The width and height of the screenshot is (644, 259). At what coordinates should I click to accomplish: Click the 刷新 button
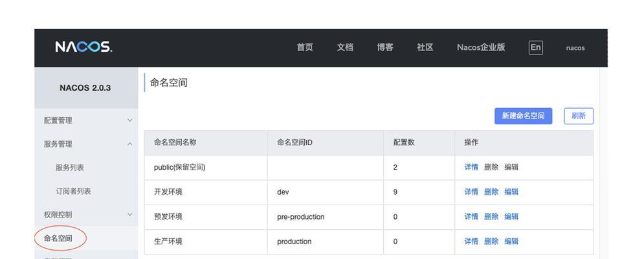pyautogui.click(x=579, y=116)
